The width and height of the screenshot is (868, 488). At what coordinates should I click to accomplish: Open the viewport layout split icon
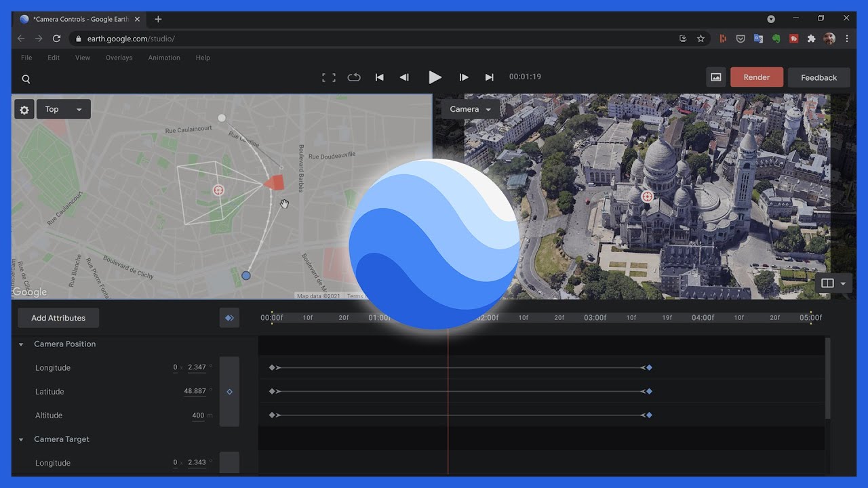pyautogui.click(x=827, y=283)
